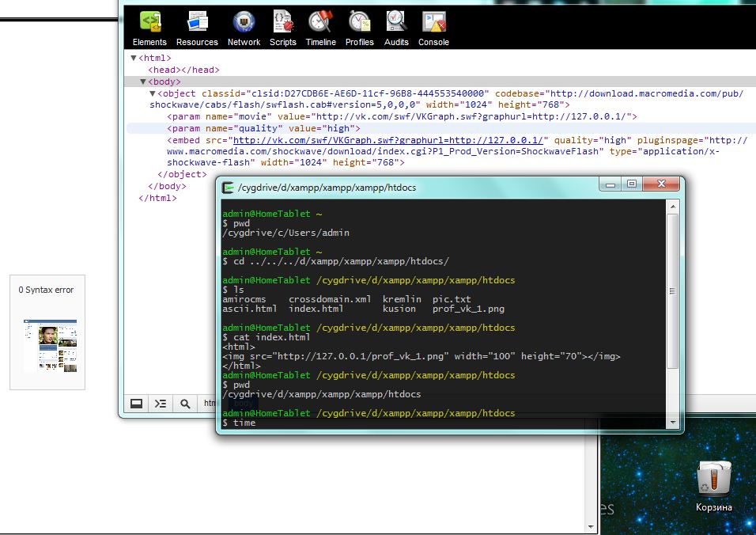Toggle the element inspect magnifier mode
The width and height of the screenshot is (756, 535).
[184, 403]
